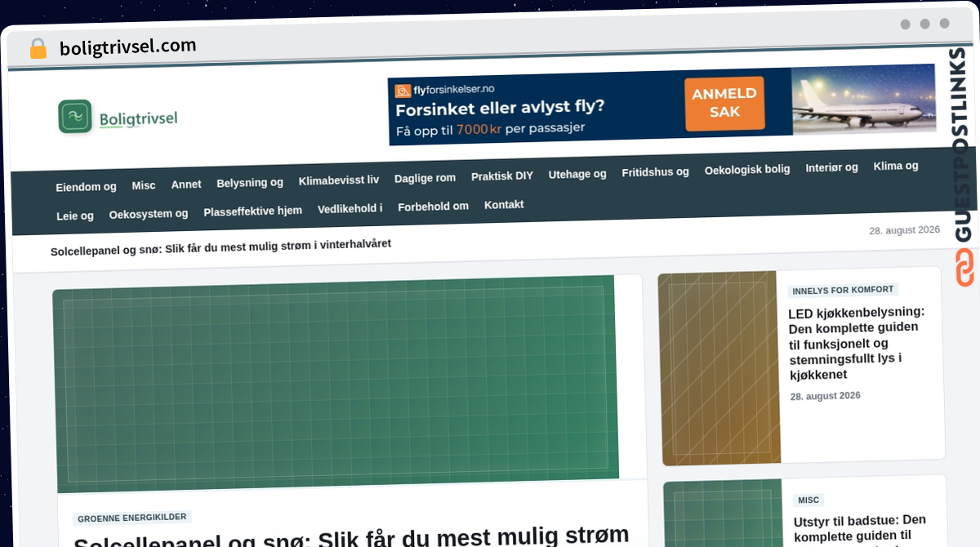
Task: Open the main Solcellepanel og snø article title
Action: [351, 538]
